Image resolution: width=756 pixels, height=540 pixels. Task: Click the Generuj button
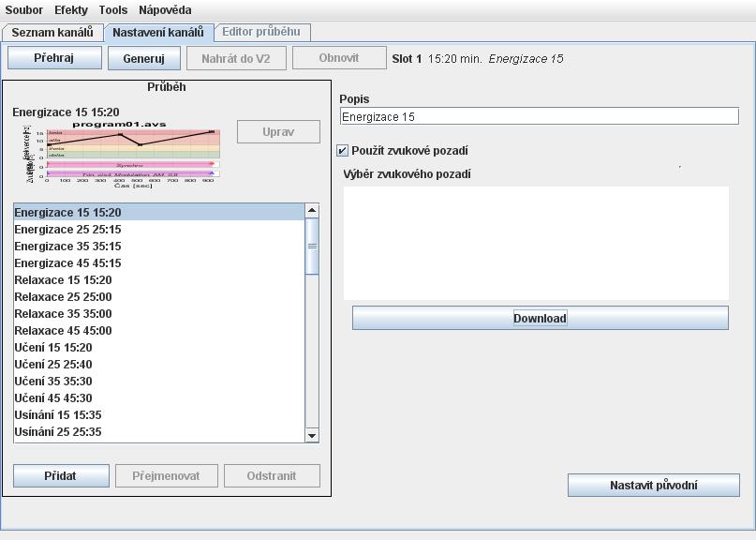143,58
